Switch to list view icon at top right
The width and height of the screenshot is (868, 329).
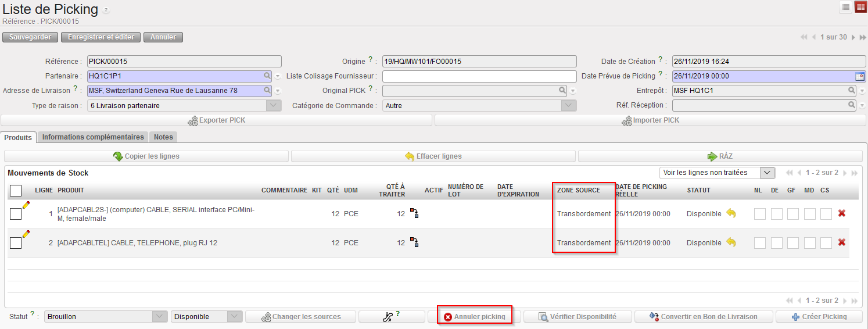pyautogui.click(x=846, y=7)
